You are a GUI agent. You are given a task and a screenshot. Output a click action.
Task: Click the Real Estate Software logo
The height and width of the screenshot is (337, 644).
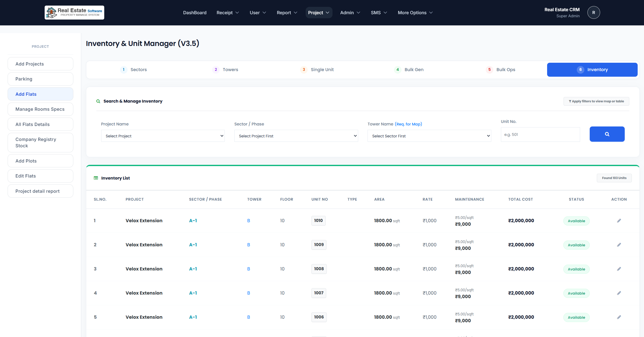tap(74, 12)
